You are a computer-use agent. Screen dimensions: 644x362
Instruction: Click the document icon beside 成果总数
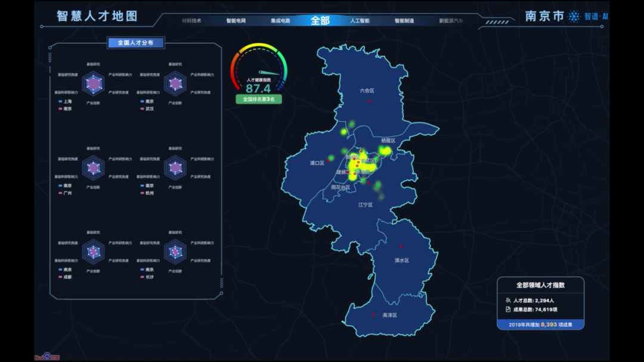pyautogui.click(x=507, y=310)
